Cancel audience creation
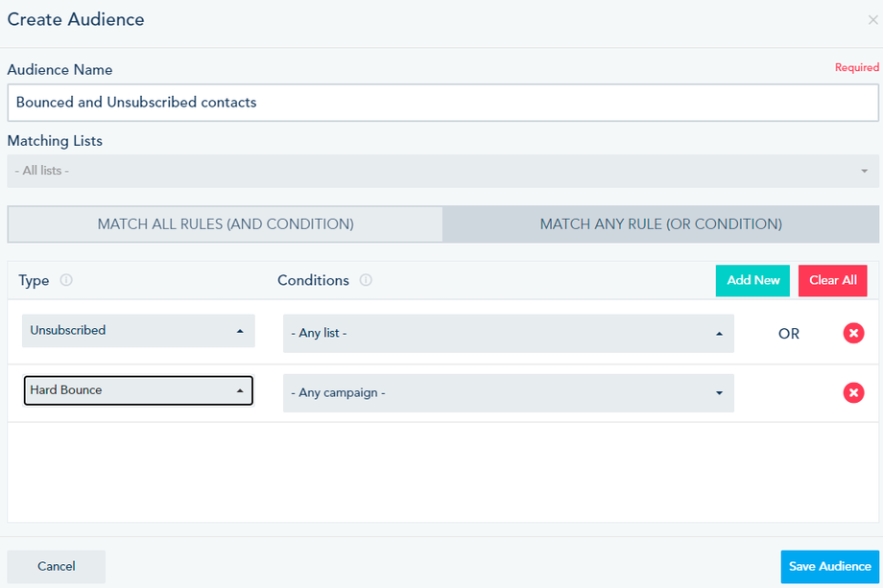Screen dimensions: 883x588 tap(57, 567)
